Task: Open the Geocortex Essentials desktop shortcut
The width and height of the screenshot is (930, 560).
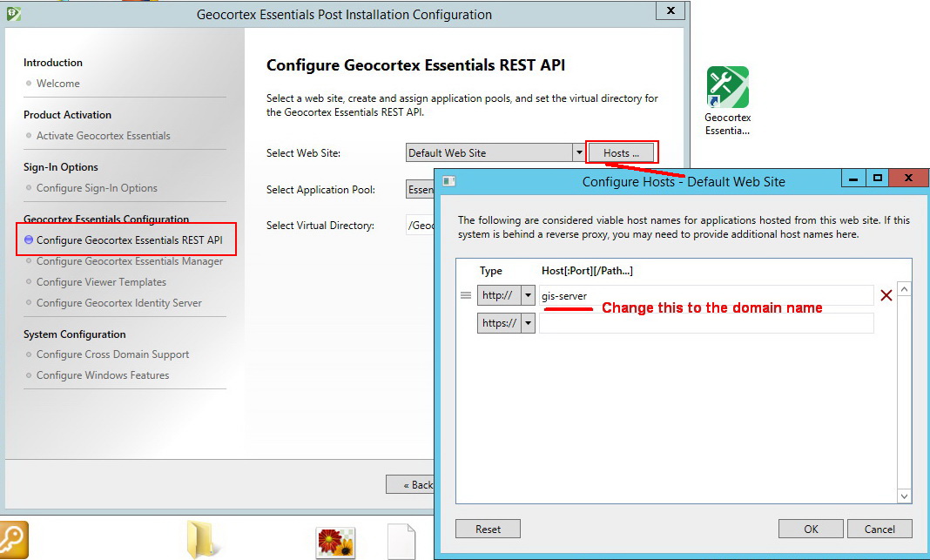Action: (728, 101)
